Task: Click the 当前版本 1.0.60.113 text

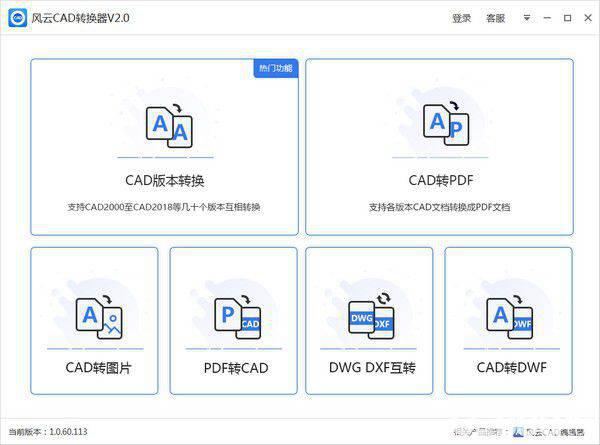Action: 48,432
